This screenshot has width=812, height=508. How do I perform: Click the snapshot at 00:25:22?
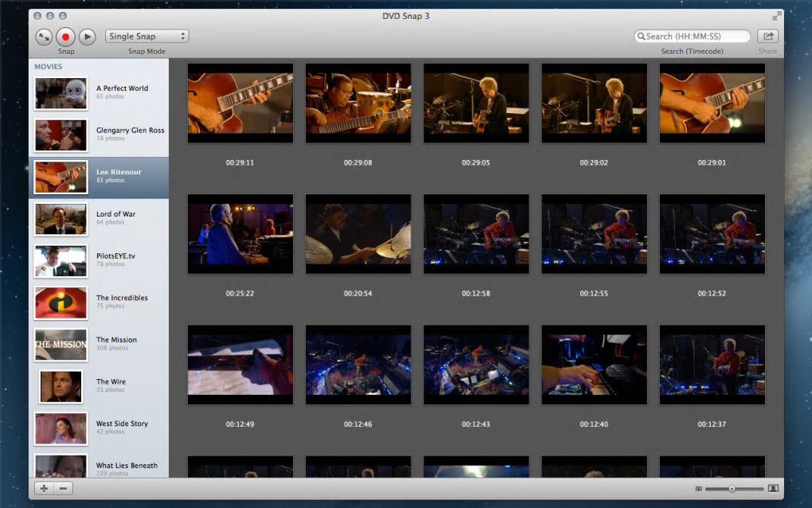point(240,234)
